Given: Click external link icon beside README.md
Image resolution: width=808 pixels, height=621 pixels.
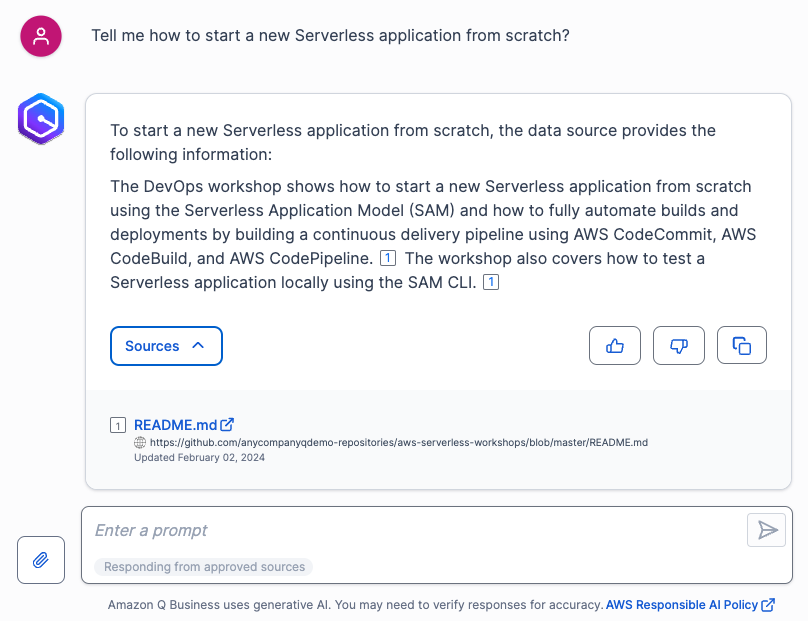Looking at the screenshot, I should 227,424.
